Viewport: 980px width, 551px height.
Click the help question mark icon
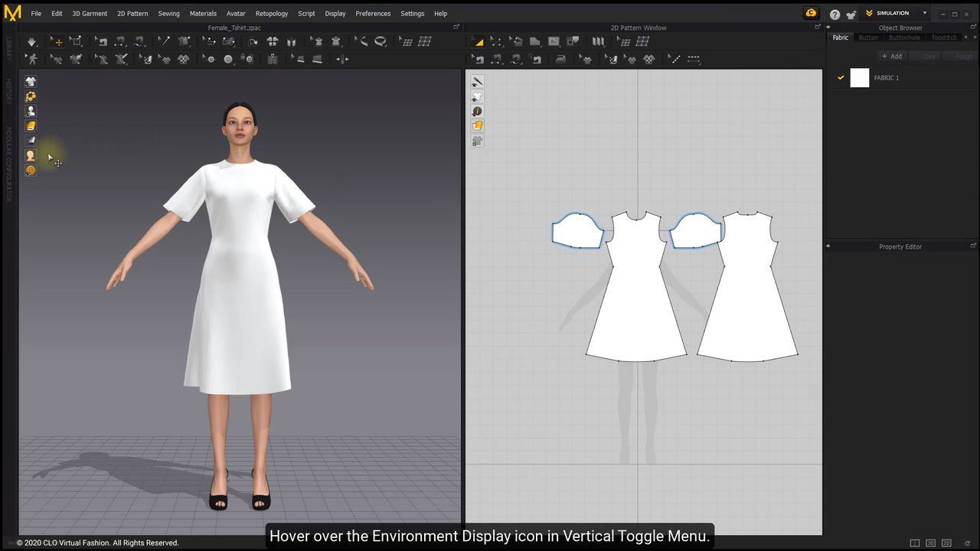click(835, 14)
